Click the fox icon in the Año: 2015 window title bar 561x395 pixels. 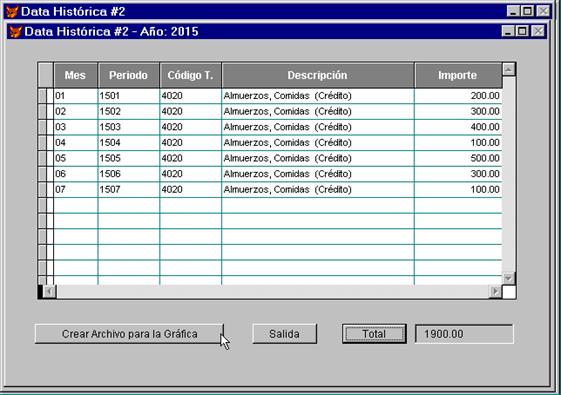click(x=16, y=31)
